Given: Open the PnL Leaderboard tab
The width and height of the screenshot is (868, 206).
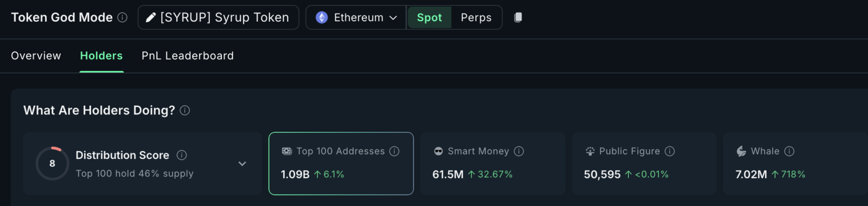Looking at the screenshot, I should pyautogui.click(x=188, y=56).
